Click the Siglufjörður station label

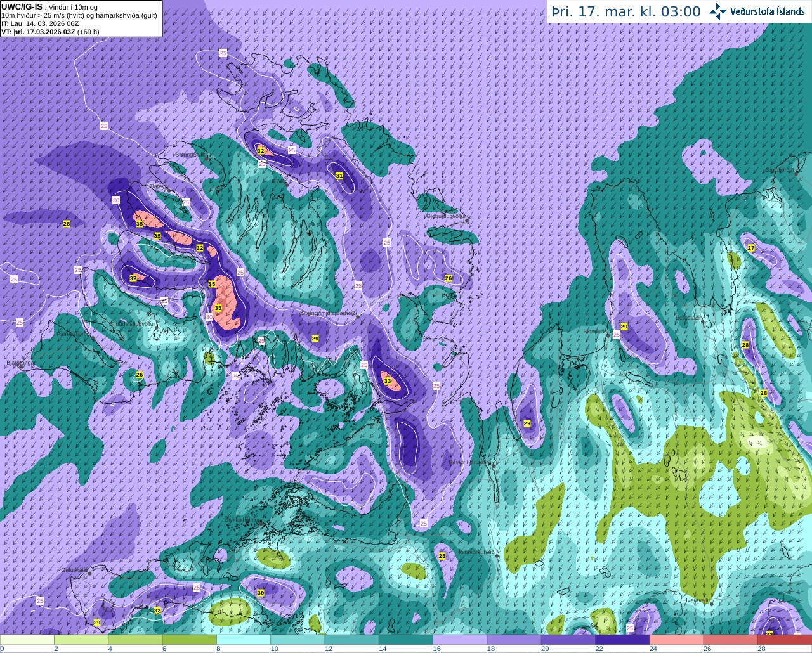780,170
